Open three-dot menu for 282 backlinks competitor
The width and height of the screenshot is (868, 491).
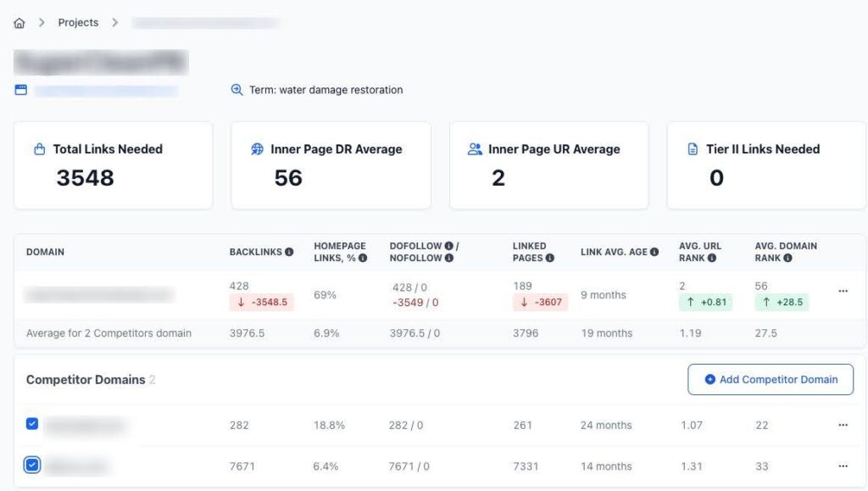click(x=843, y=425)
